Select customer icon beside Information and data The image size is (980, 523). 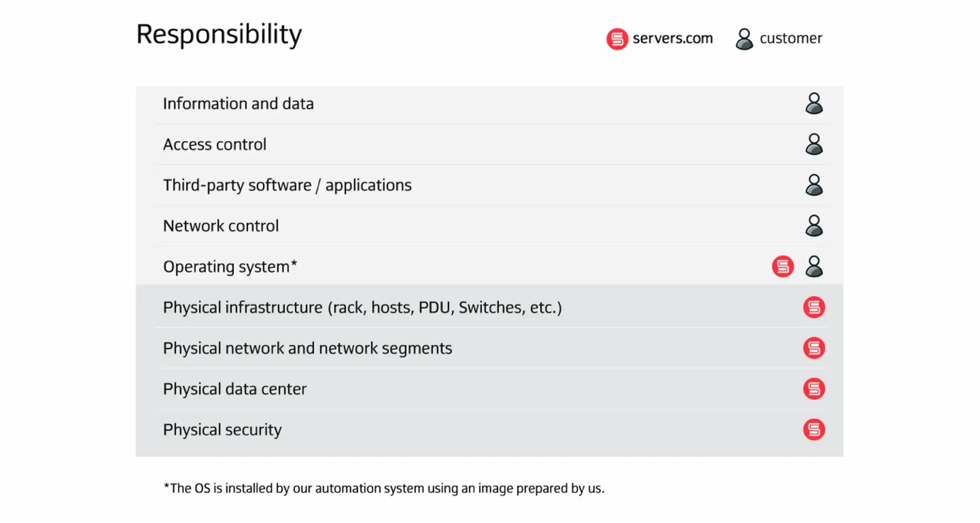point(814,104)
